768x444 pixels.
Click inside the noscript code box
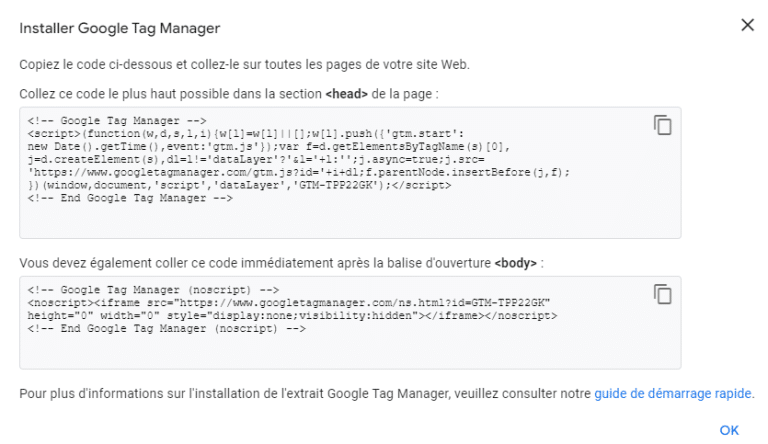pyautogui.click(x=350, y=322)
